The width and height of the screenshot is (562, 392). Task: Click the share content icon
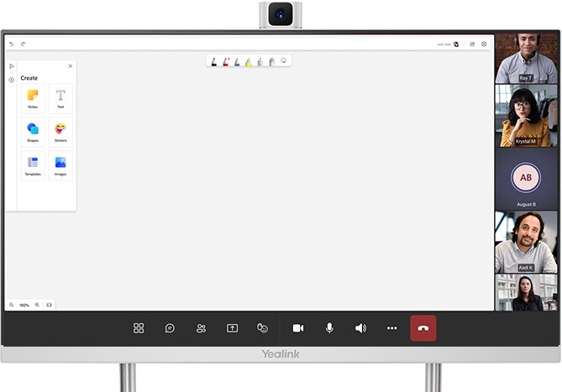coord(232,328)
